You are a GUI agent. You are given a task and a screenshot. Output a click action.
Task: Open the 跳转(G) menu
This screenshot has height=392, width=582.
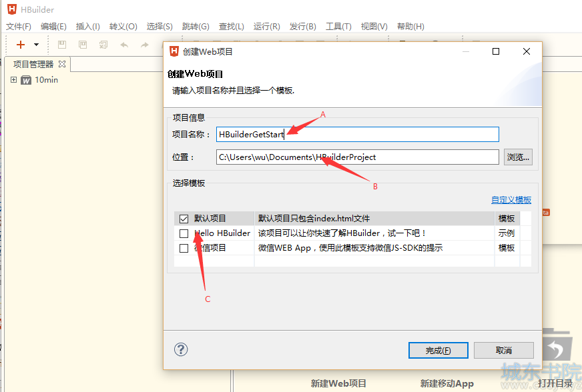[x=196, y=26]
